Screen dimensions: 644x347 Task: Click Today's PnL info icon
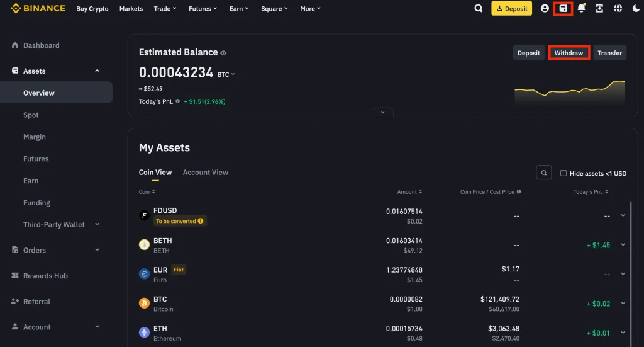(178, 101)
